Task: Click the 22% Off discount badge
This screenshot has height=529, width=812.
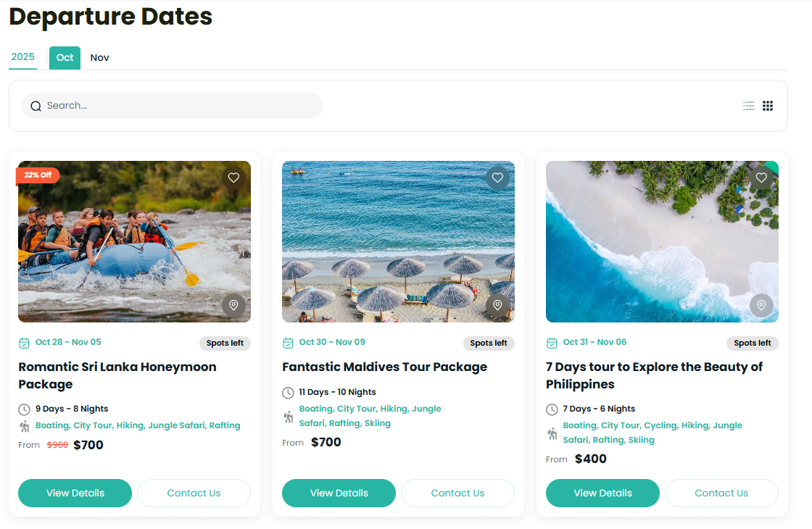Action: [x=38, y=175]
